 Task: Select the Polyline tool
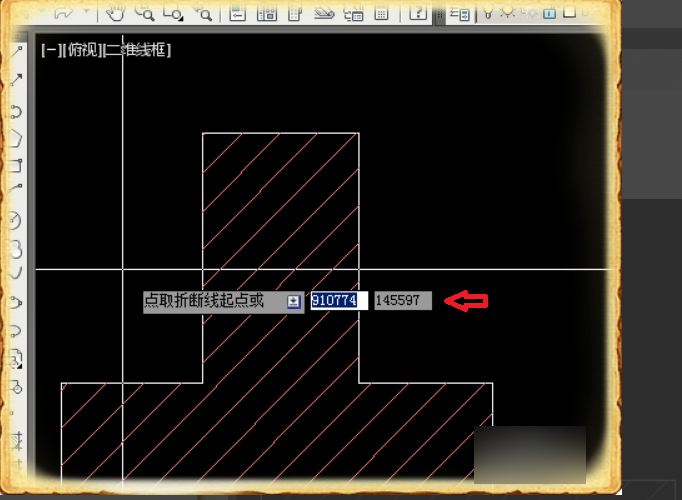pos(16,111)
